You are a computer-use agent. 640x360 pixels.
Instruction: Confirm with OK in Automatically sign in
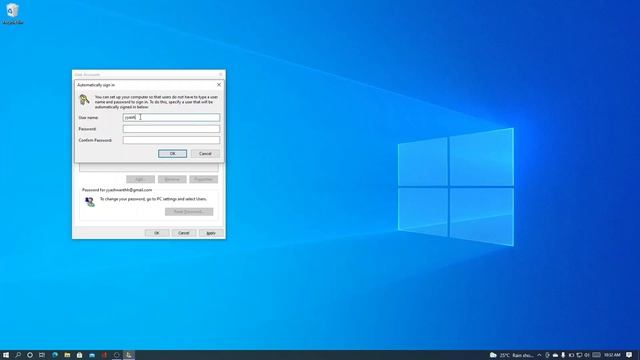pos(172,153)
